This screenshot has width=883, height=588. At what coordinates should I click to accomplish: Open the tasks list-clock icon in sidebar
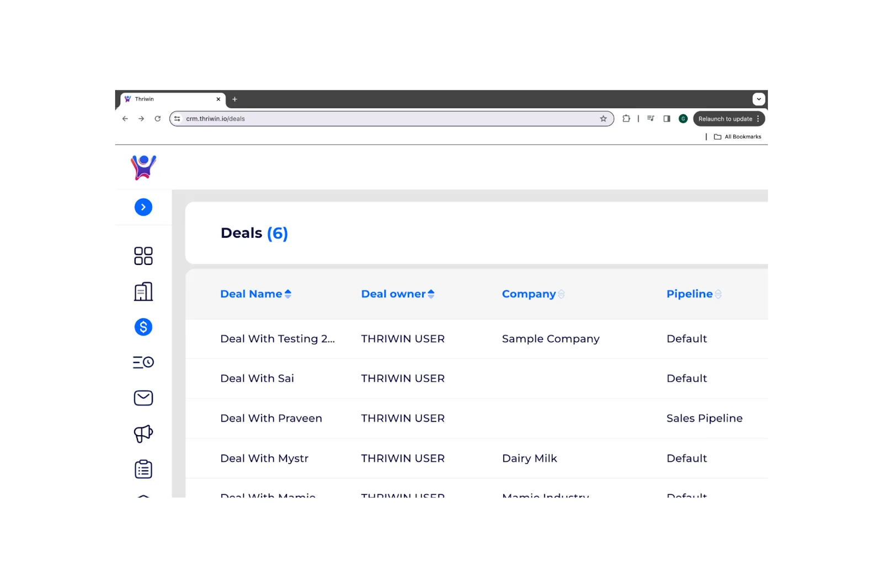(143, 362)
